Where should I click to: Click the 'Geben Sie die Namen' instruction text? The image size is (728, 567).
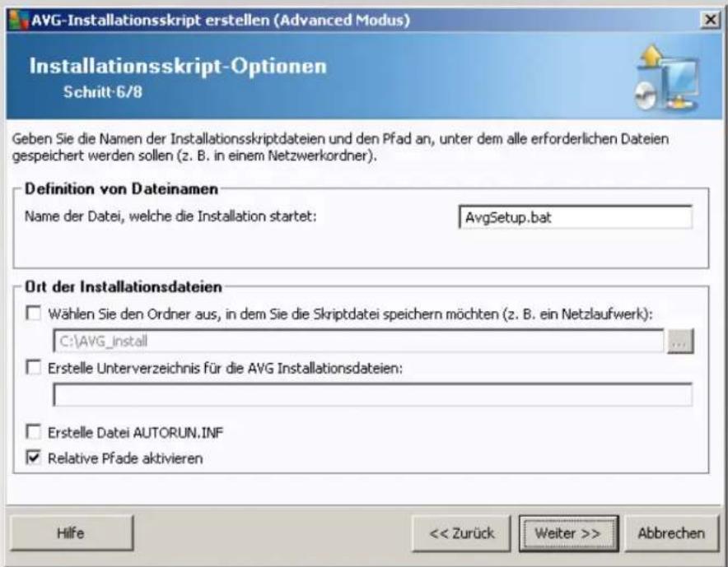[340, 147]
